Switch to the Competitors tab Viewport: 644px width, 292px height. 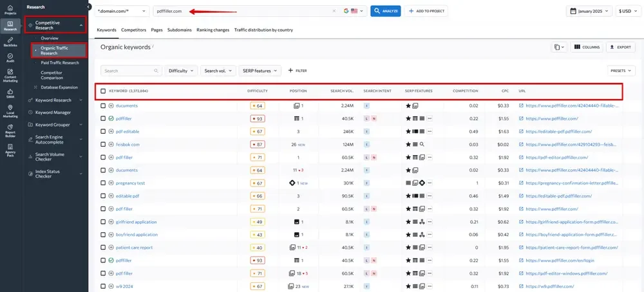[133, 30]
